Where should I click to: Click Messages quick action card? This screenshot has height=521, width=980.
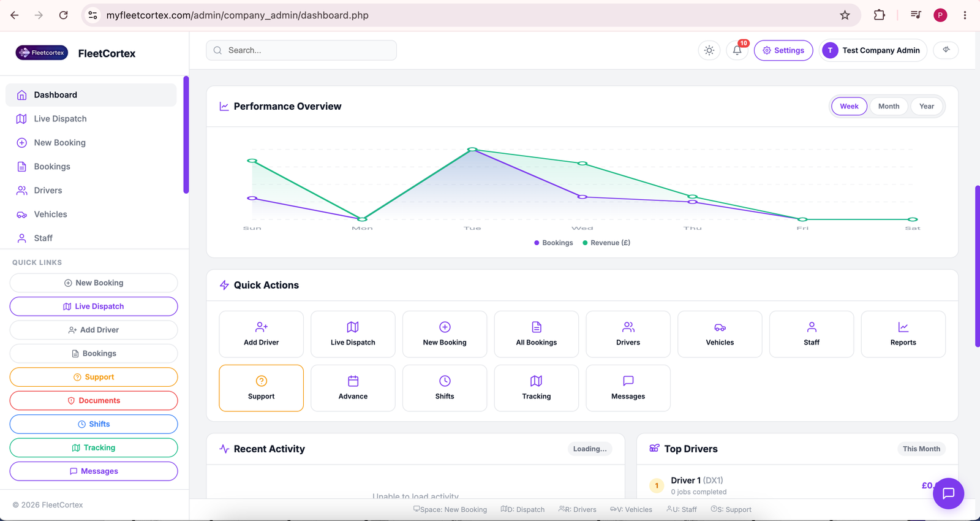pos(628,388)
